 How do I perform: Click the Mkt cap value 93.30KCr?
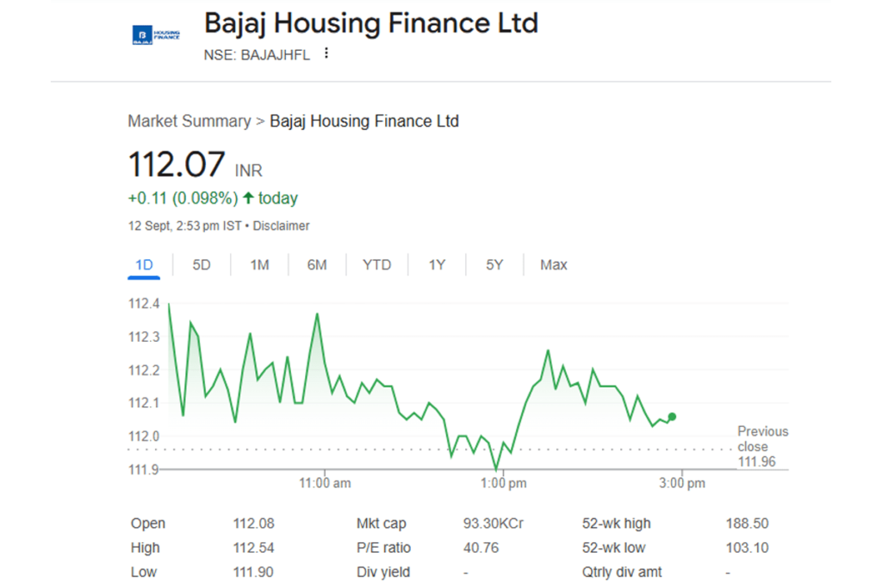494,523
